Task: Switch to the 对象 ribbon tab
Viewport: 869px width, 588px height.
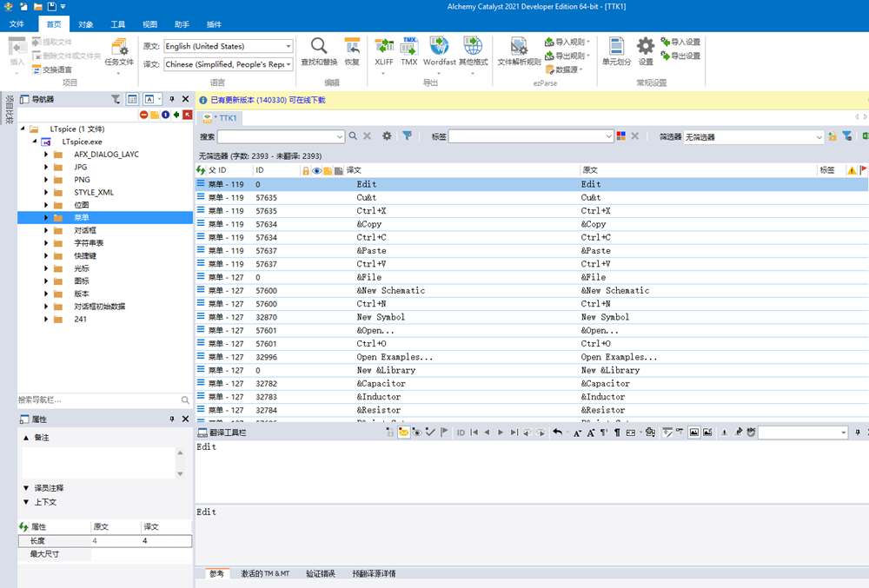Action: tap(85, 24)
